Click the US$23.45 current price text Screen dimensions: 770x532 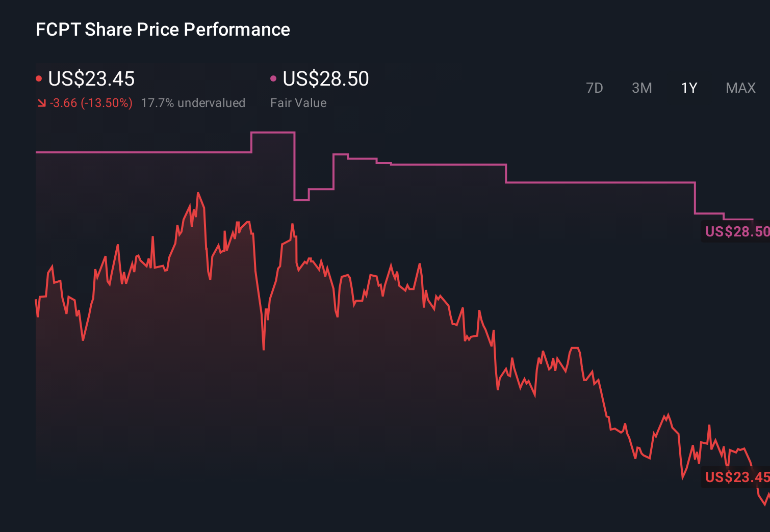click(91, 78)
